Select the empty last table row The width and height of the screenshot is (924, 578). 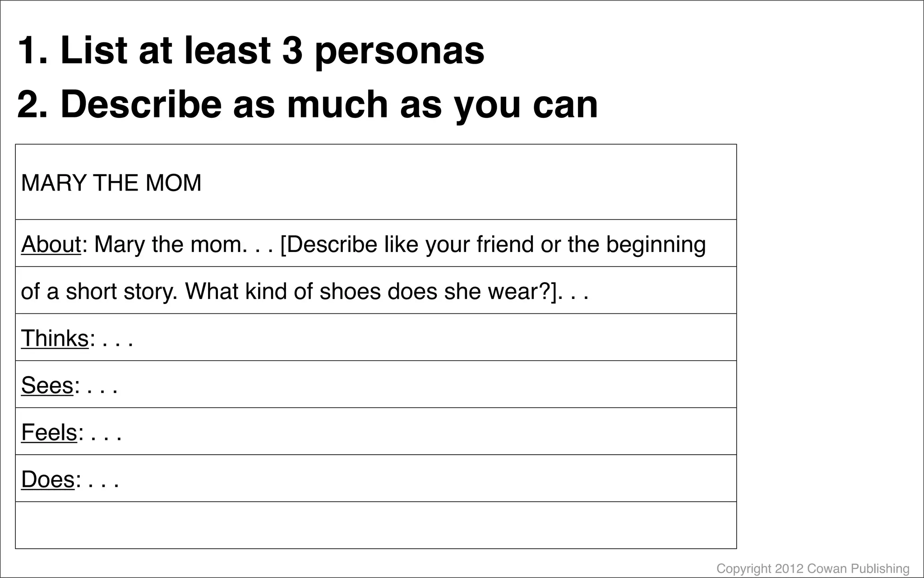click(376, 525)
